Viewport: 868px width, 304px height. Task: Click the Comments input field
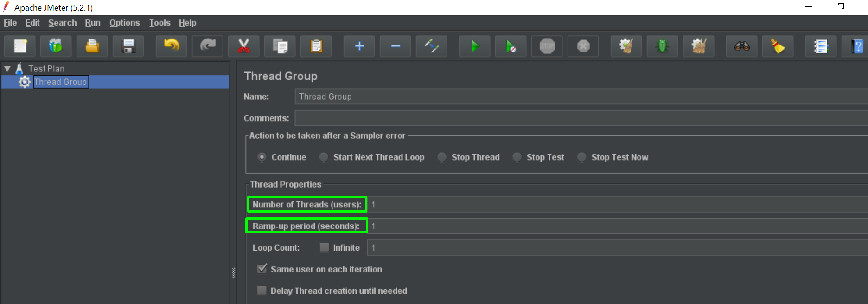[581, 118]
